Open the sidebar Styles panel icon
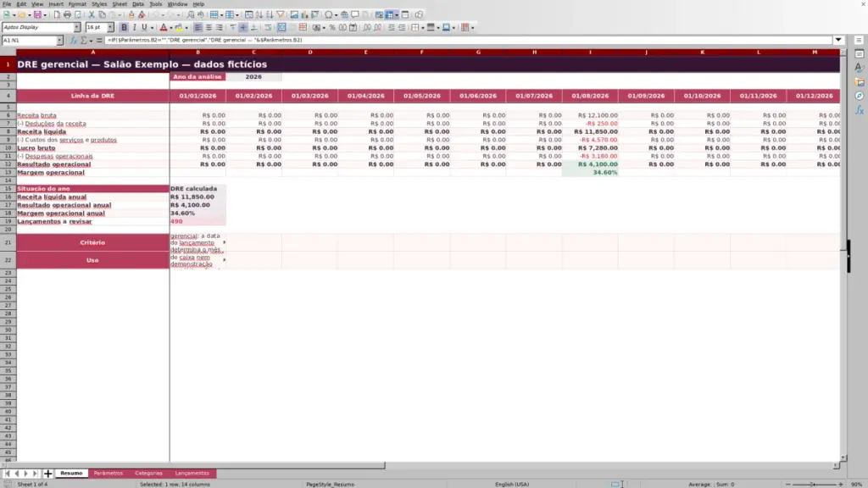The height and width of the screenshot is (488, 868). 860,68
